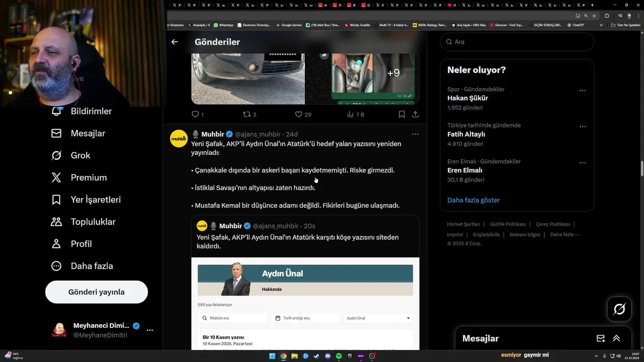The width and height of the screenshot is (644, 362).
Task: Open options dots for Eren Elmalı trend
Action: point(582,163)
